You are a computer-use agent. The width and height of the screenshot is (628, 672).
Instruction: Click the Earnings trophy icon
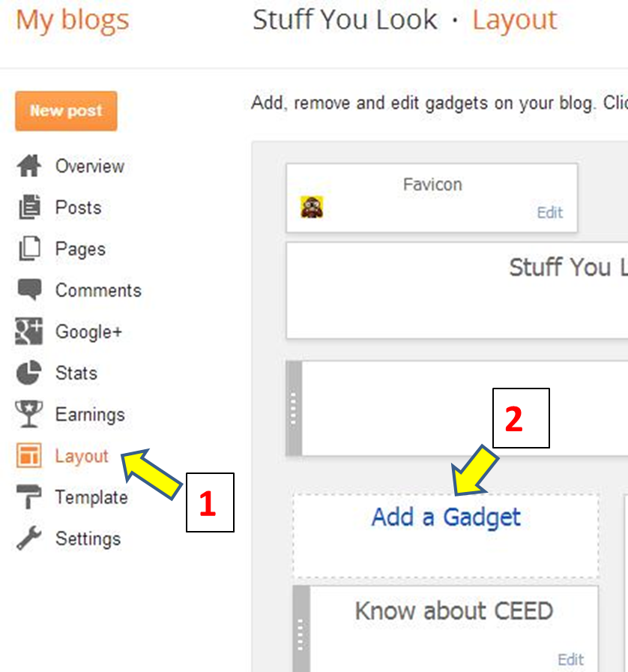click(x=28, y=414)
